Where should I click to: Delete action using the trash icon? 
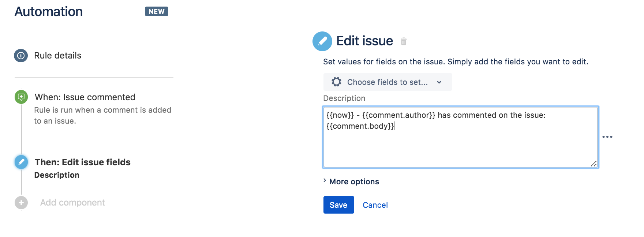404,41
